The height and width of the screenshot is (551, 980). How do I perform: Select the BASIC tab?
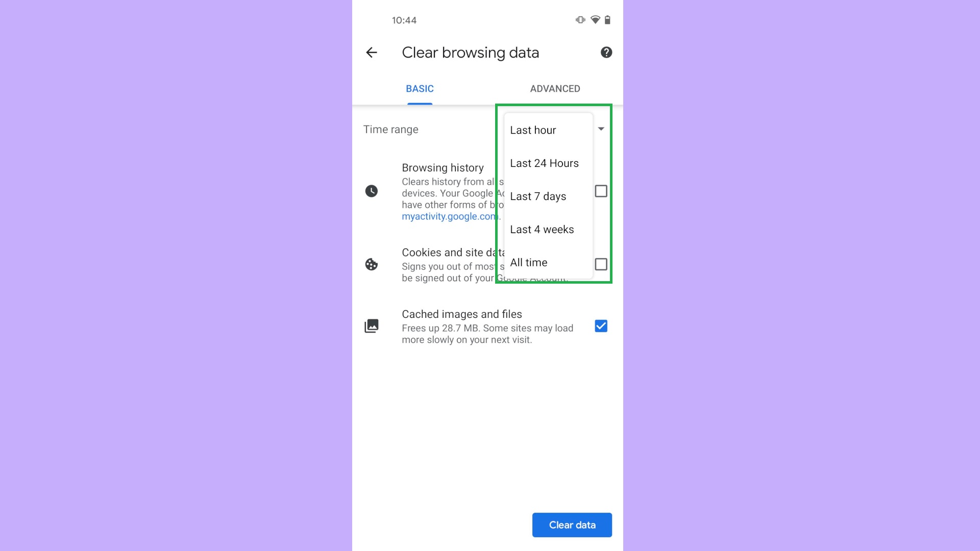coord(420,88)
